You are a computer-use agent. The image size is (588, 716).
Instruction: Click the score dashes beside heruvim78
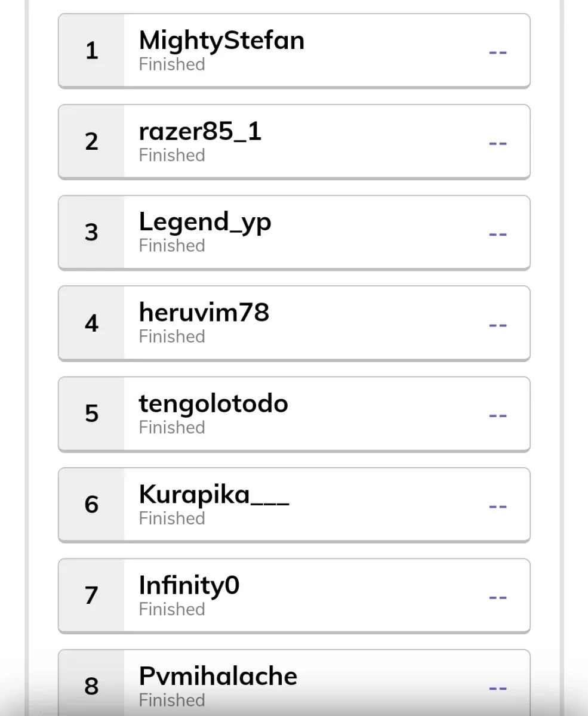(x=498, y=325)
